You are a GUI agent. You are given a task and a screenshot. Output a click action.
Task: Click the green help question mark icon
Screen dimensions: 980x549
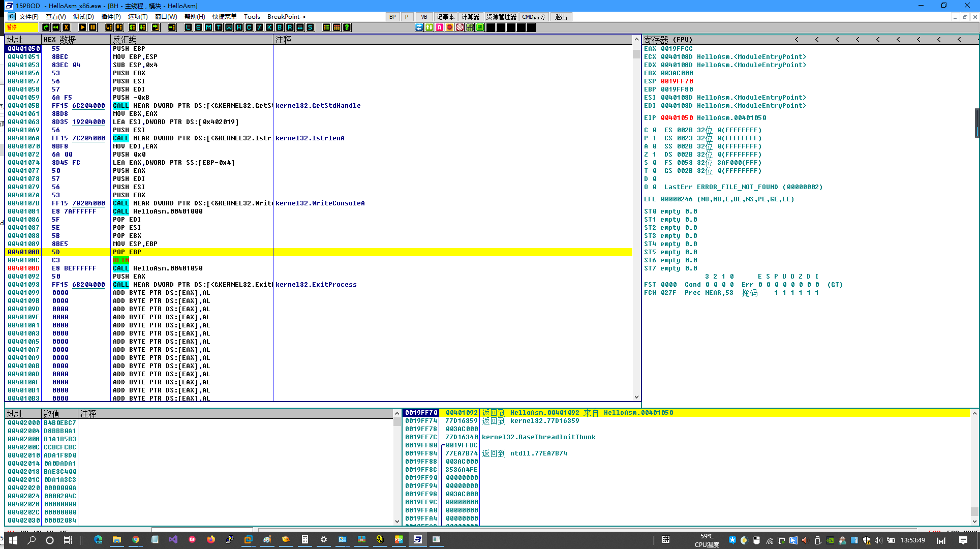point(347,27)
